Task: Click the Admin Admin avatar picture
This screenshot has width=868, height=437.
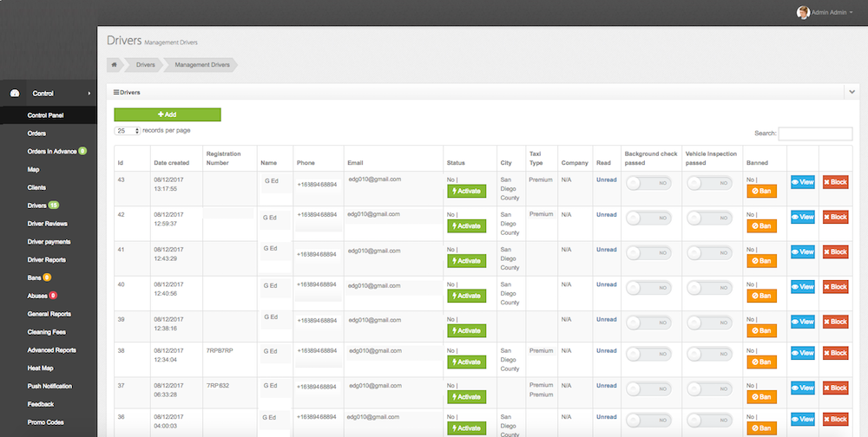Action: pos(803,12)
